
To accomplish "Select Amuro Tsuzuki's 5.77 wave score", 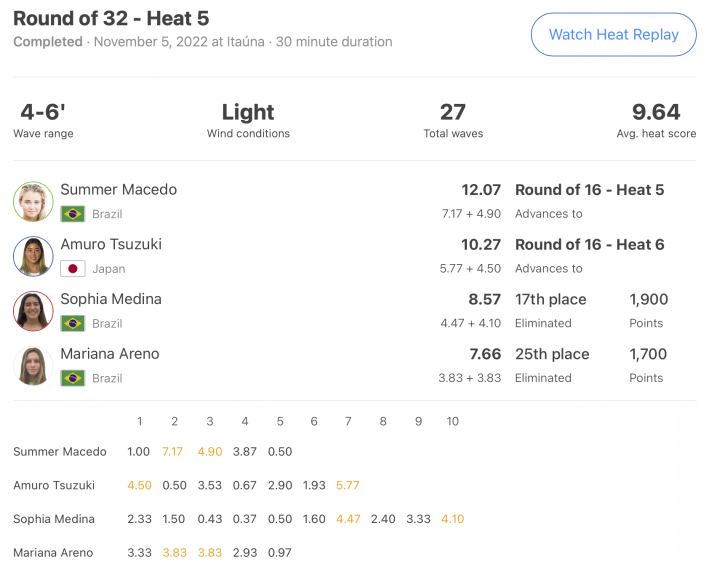I will (348, 485).
